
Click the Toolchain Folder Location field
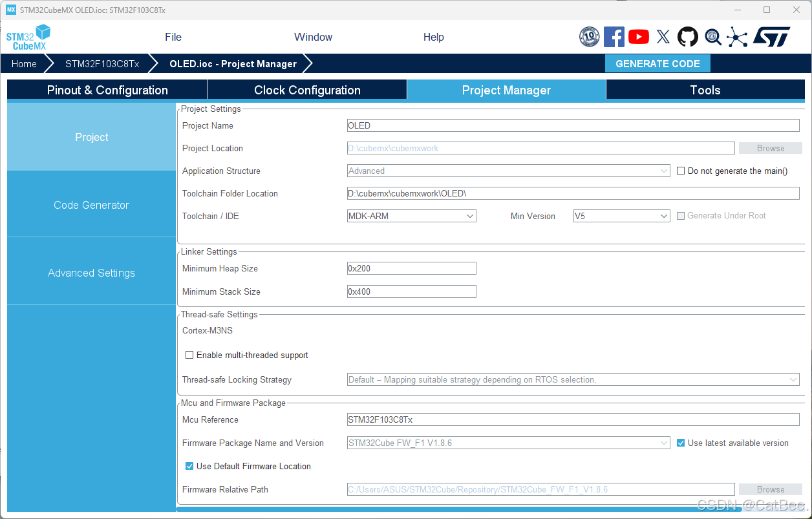(x=573, y=193)
